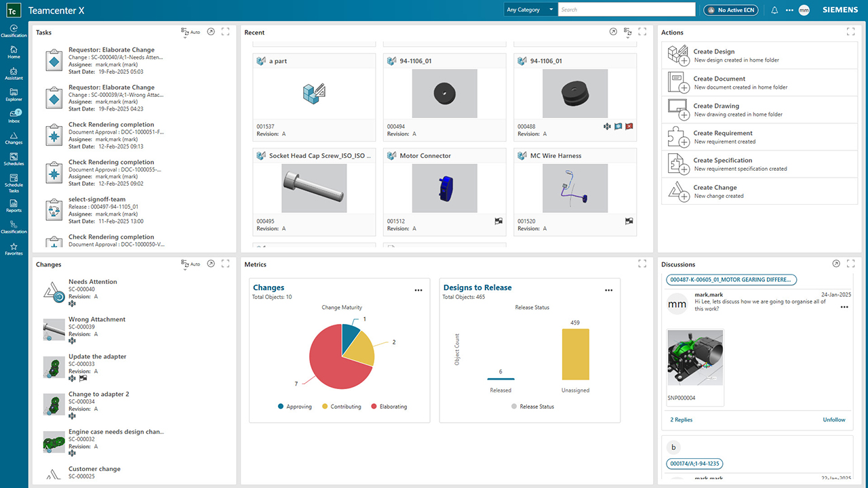
Task: Open the 2 Replies link in Discussions
Action: coord(681,420)
